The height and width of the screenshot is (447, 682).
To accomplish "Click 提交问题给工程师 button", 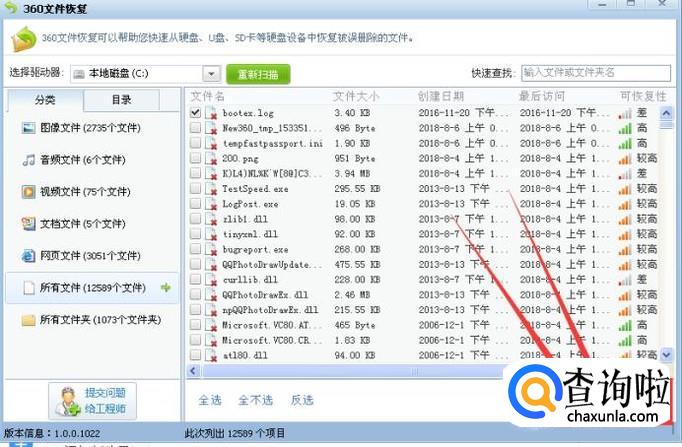I will (x=93, y=401).
